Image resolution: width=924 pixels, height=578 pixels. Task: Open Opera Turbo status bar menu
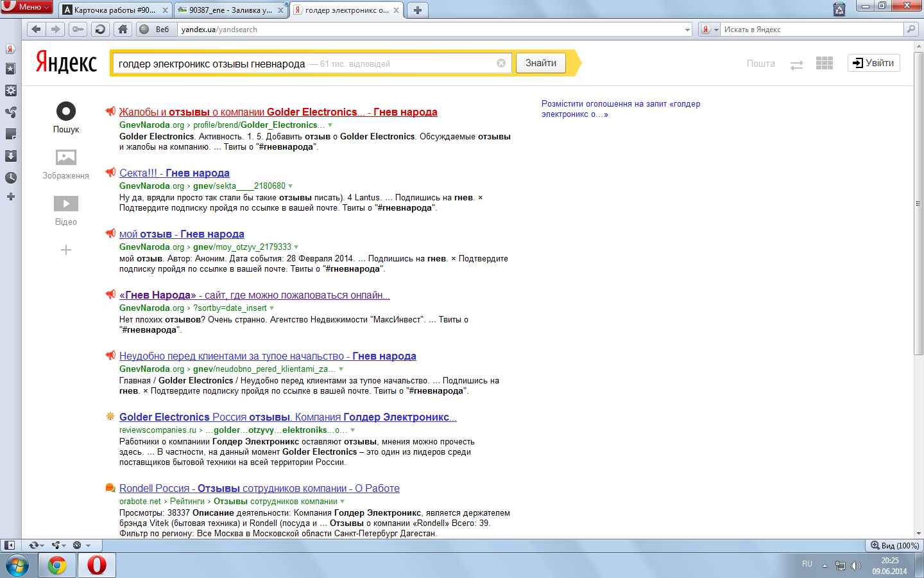[x=81, y=545]
